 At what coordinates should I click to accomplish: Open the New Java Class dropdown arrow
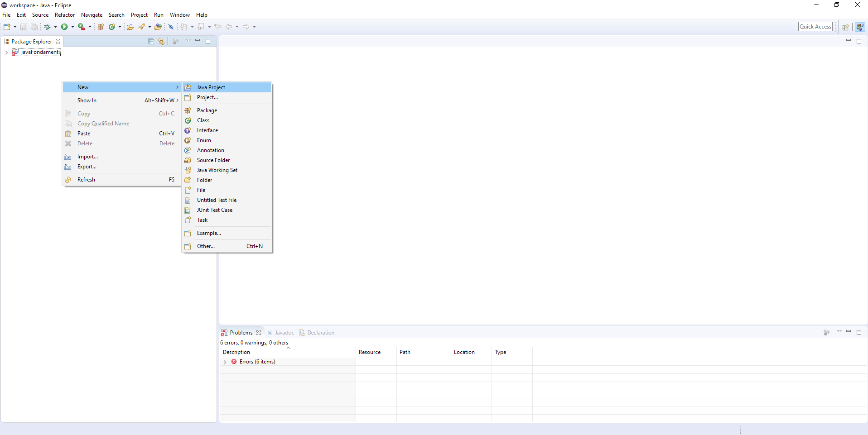[120, 27]
